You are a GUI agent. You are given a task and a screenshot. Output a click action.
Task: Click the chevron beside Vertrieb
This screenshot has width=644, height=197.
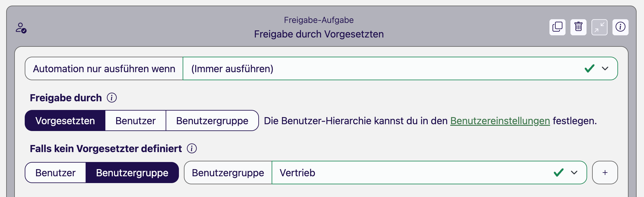[x=574, y=173]
